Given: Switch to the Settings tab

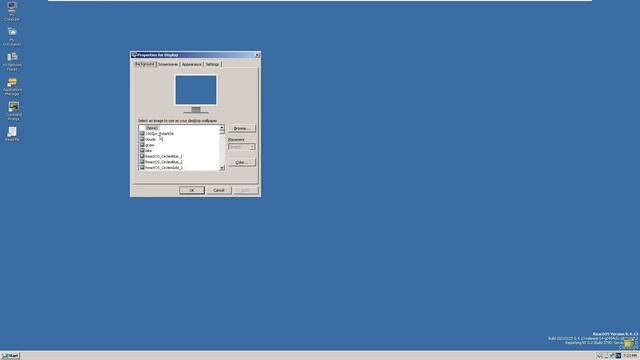Looking at the screenshot, I should (212, 64).
